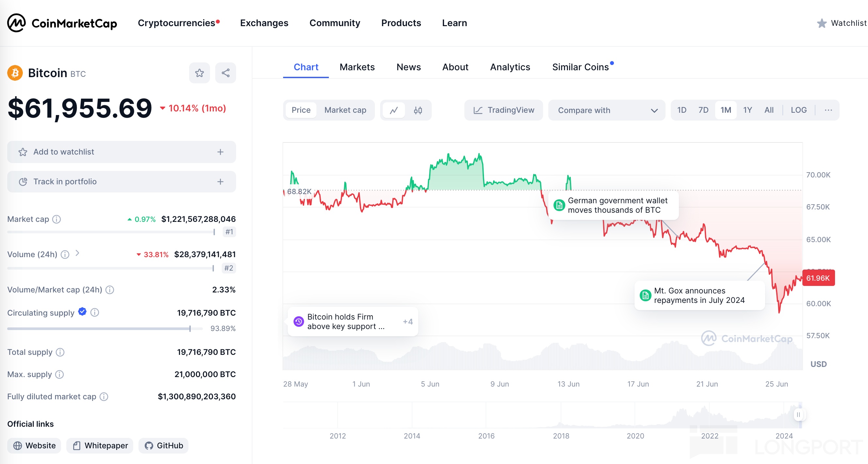The image size is (868, 464).
Task: Open the more options ellipsis on chart toolbar
Action: (x=828, y=110)
